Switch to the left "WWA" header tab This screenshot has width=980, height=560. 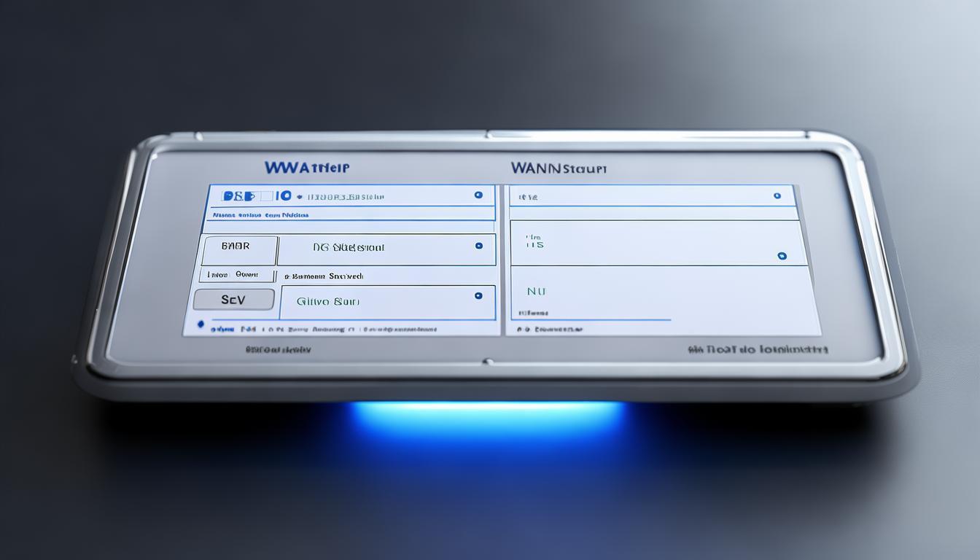point(307,168)
